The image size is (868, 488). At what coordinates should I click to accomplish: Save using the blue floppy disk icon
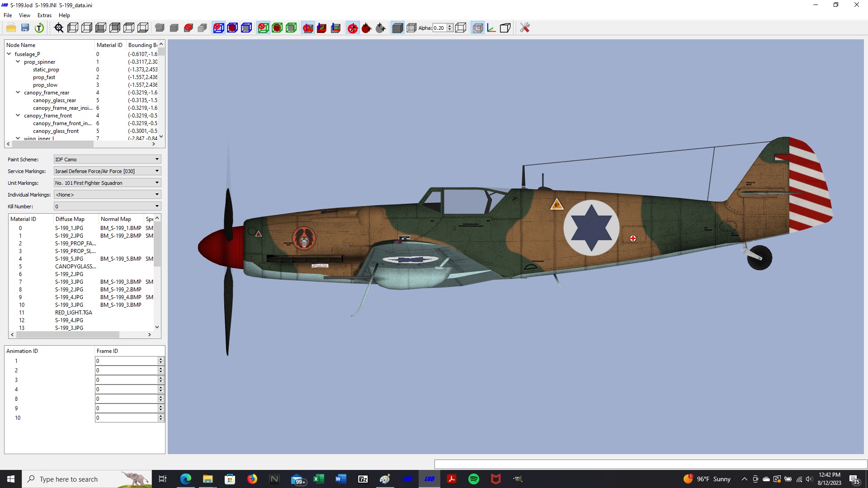pyautogui.click(x=25, y=28)
